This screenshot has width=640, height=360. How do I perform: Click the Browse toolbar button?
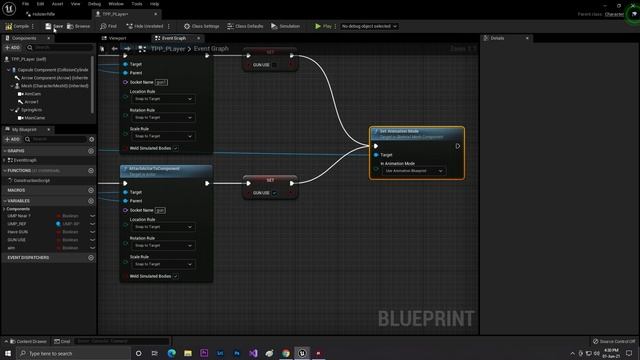78,26
